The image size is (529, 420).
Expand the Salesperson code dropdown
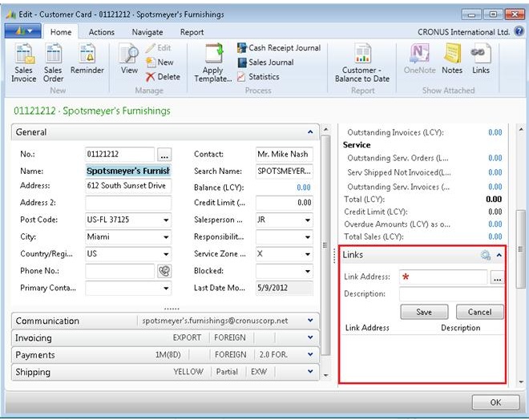308,220
